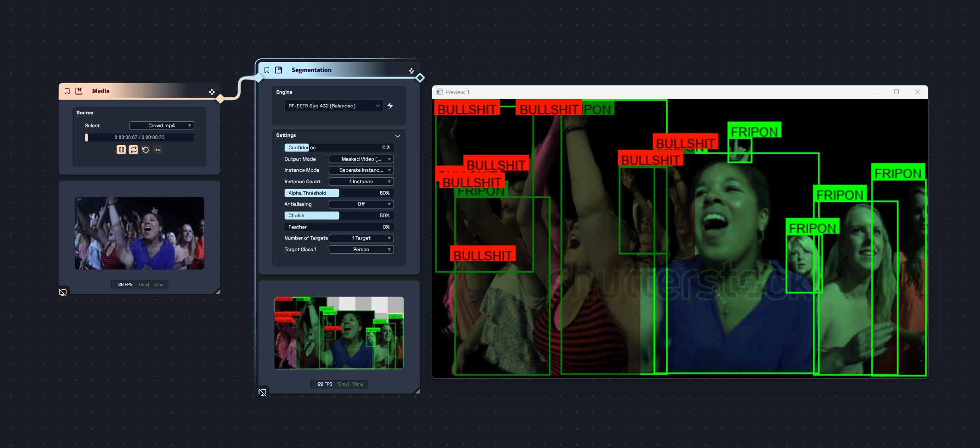Click the bookmark icon on the Media node
980x448 pixels.
point(67,91)
